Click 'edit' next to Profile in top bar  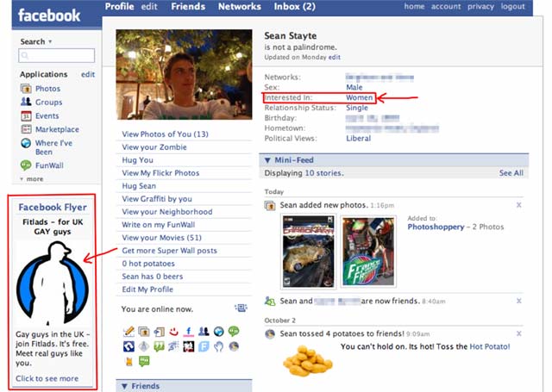[x=149, y=6]
